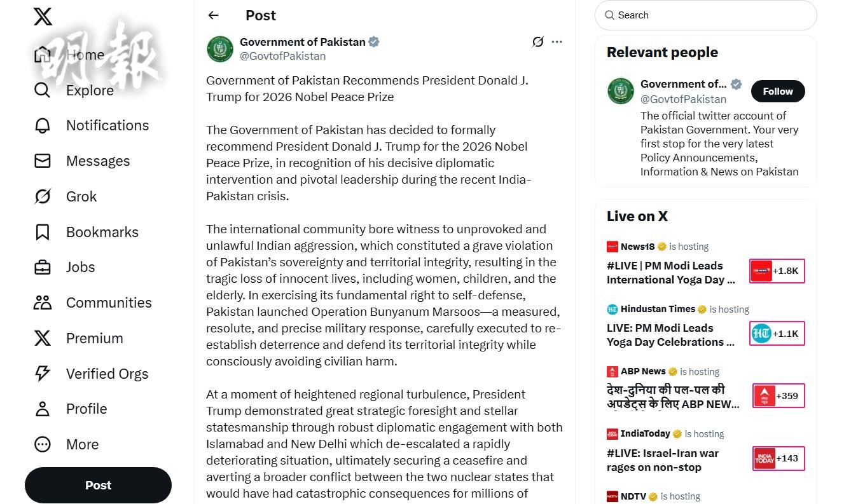This screenshot has width=844, height=504.
Task: Go back with the arrow icon
Action: [214, 15]
